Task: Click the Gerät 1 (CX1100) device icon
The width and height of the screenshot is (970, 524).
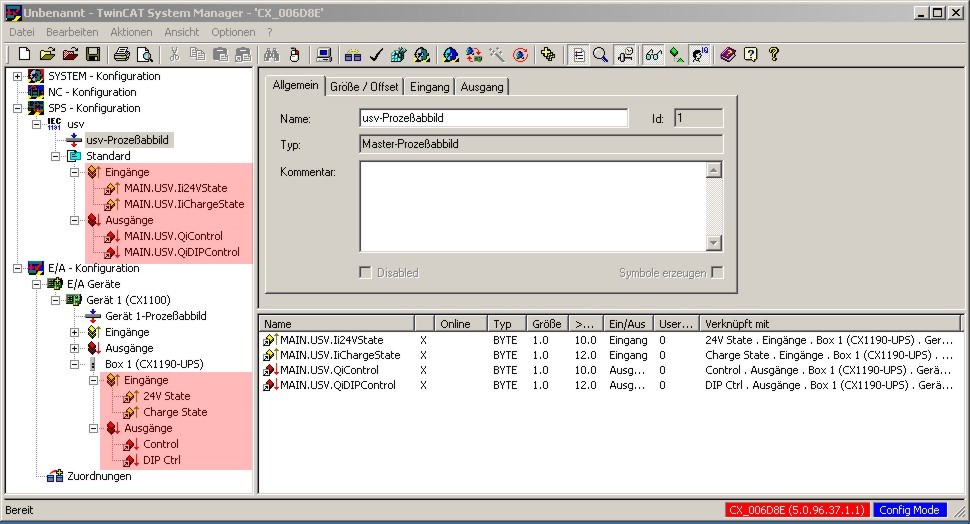Action: pyautogui.click(x=74, y=300)
